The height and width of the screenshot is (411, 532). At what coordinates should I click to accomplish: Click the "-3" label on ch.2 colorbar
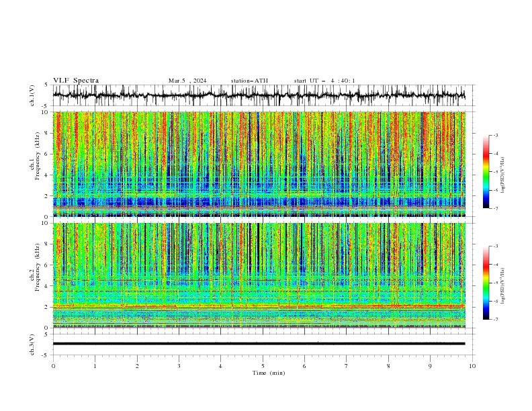(496, 246)
